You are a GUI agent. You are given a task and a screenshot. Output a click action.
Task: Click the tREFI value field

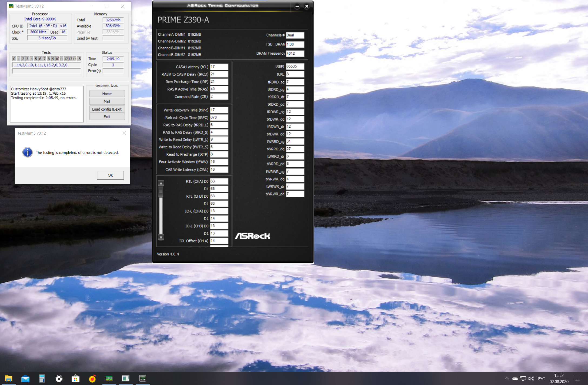pyautogui.click(x=295, y=66)
